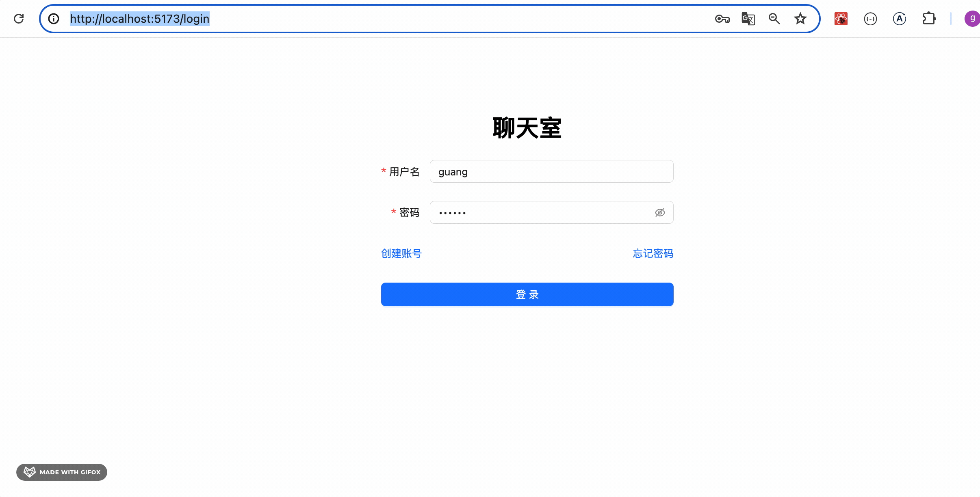Open the circled A extension icon

coord(899,19)
